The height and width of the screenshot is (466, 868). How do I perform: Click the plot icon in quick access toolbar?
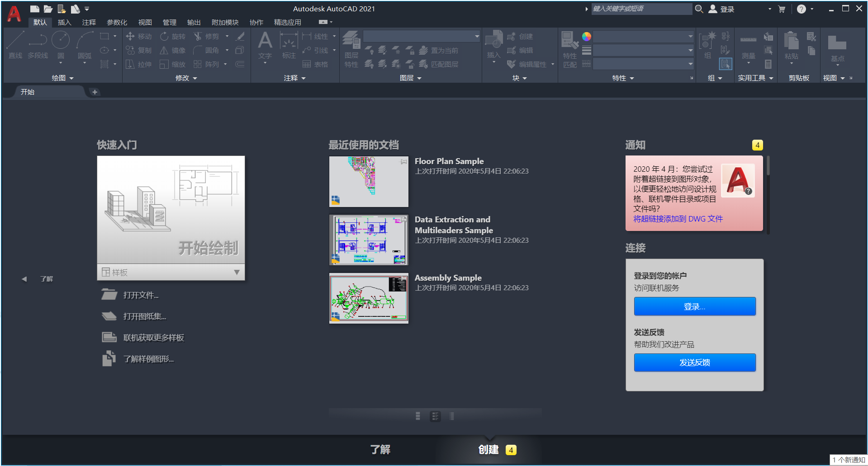click(x=75, y=9)
